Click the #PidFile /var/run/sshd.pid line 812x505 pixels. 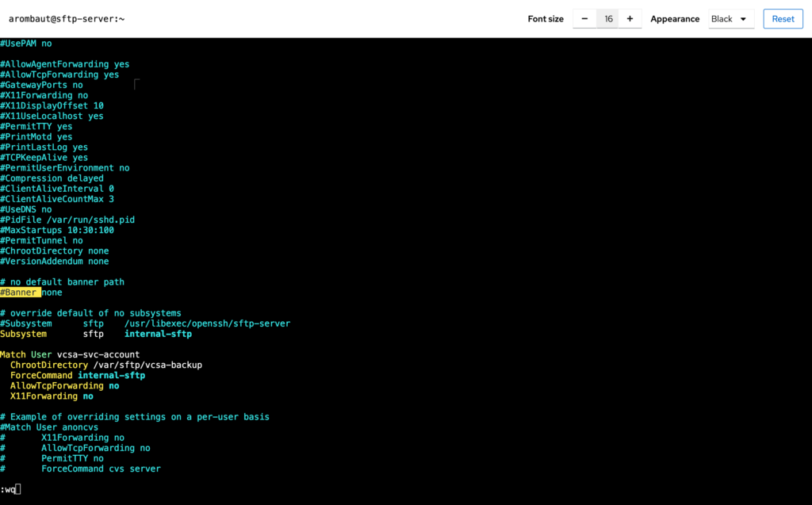tap(67, 220)
